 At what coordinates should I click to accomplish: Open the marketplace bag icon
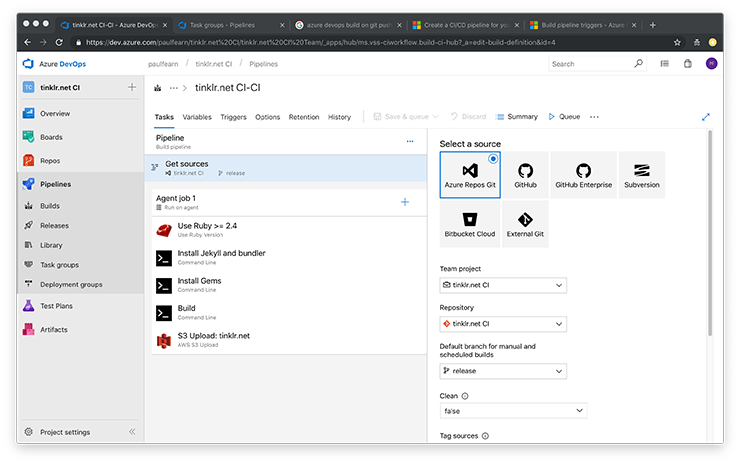(x=688, y=64)
